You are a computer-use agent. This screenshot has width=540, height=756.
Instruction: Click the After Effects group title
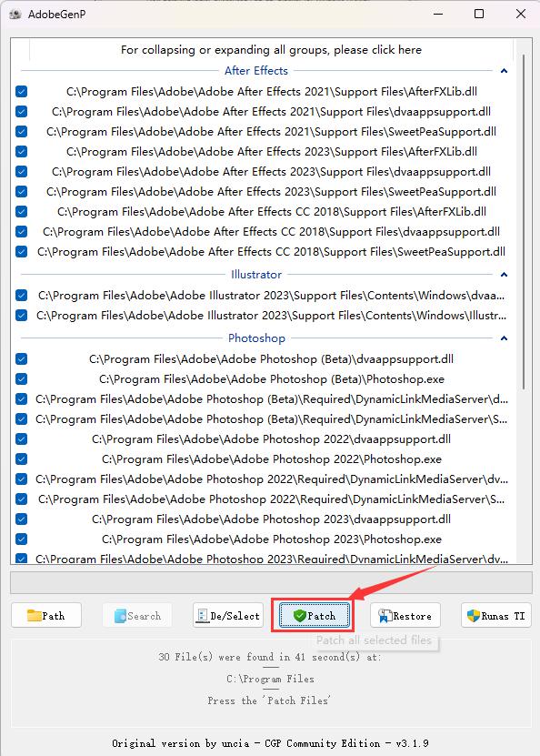(x=256, y=71)
